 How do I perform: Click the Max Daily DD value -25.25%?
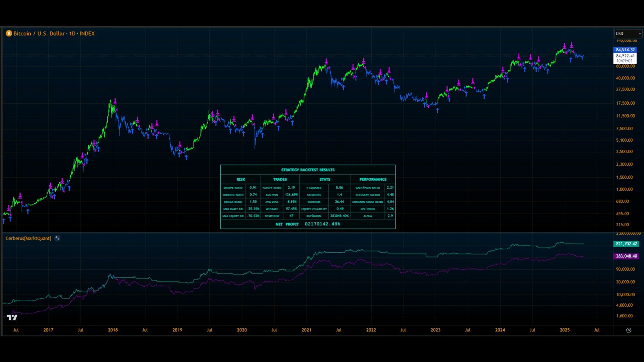pos(253,209)
